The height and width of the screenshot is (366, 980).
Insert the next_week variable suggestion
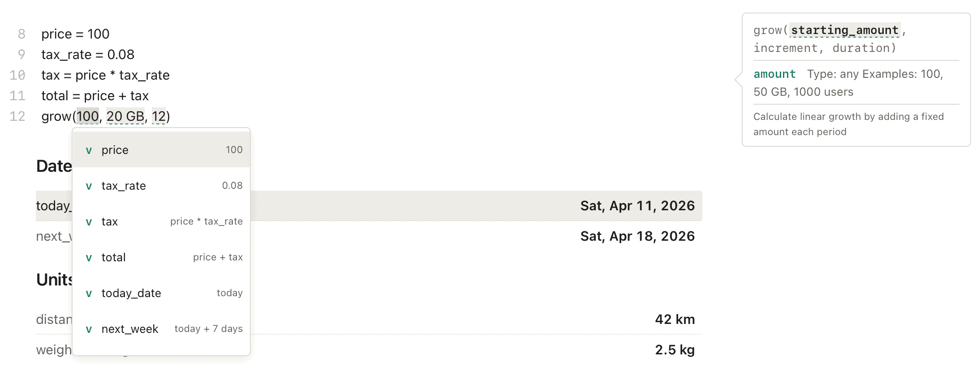pos(161,329)
